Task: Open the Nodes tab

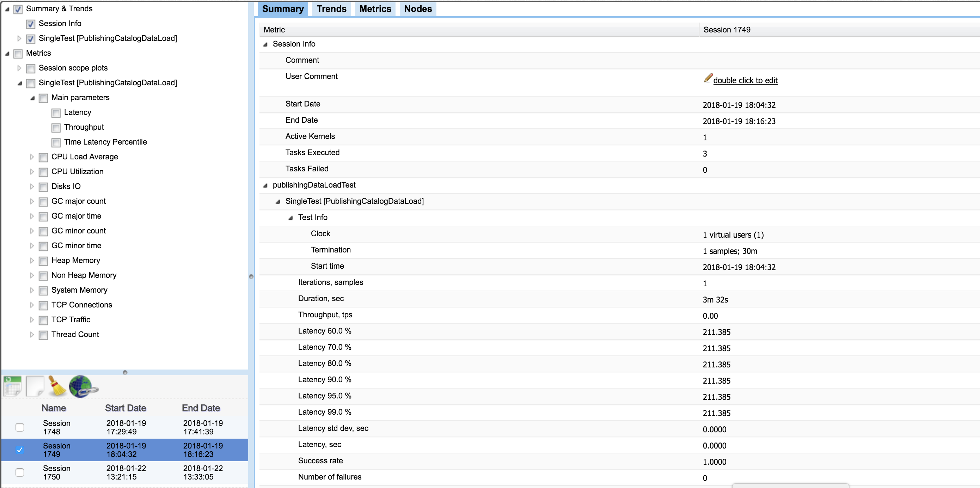Action: (x=418, y=9)
